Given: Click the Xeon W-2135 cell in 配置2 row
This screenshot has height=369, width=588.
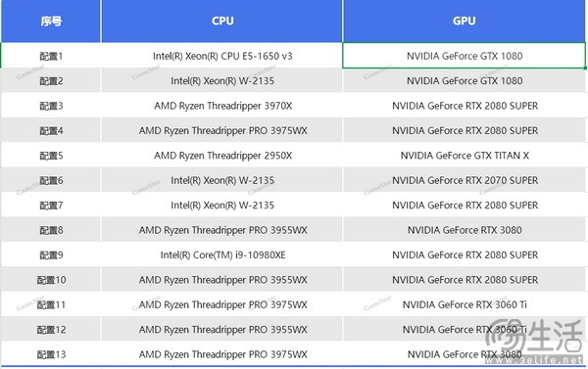Looking at the screenshot, I should tap(222, 80).
